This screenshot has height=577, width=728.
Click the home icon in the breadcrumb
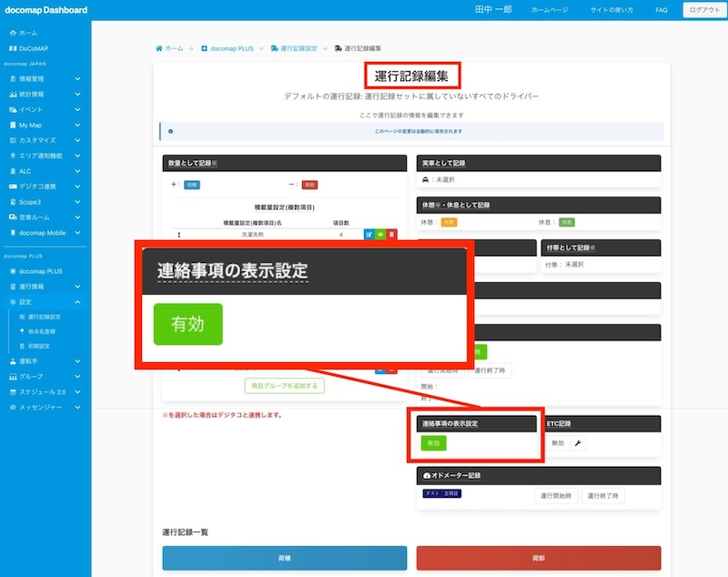click(x=159, y=47)
